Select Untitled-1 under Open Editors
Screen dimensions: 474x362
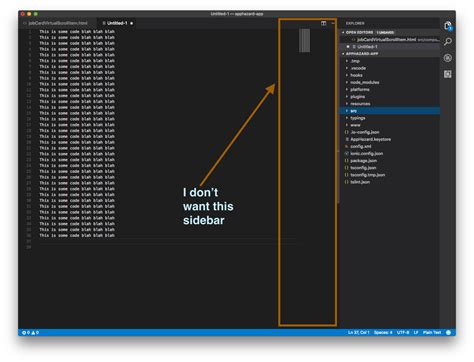click(x=390, y=47)
